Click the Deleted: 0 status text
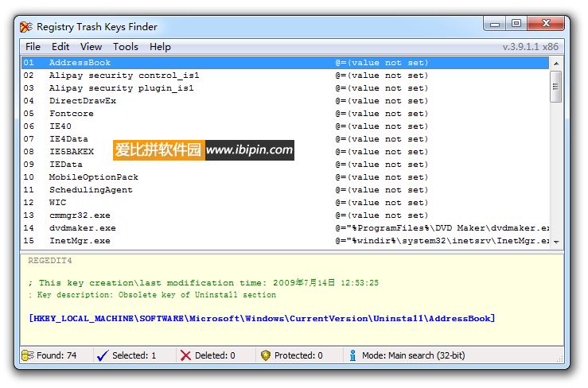 (x=215, y=355)
